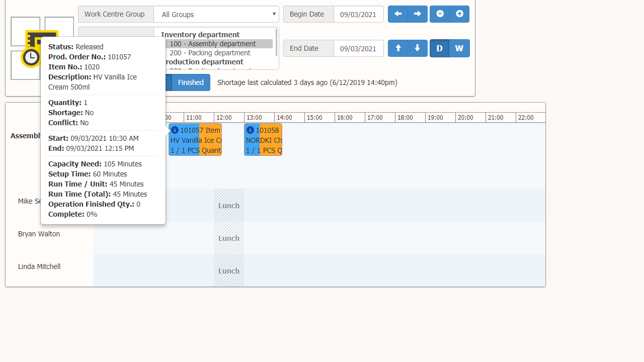
Task: Click the End Date input field
Action: click(x=358, y=49)
